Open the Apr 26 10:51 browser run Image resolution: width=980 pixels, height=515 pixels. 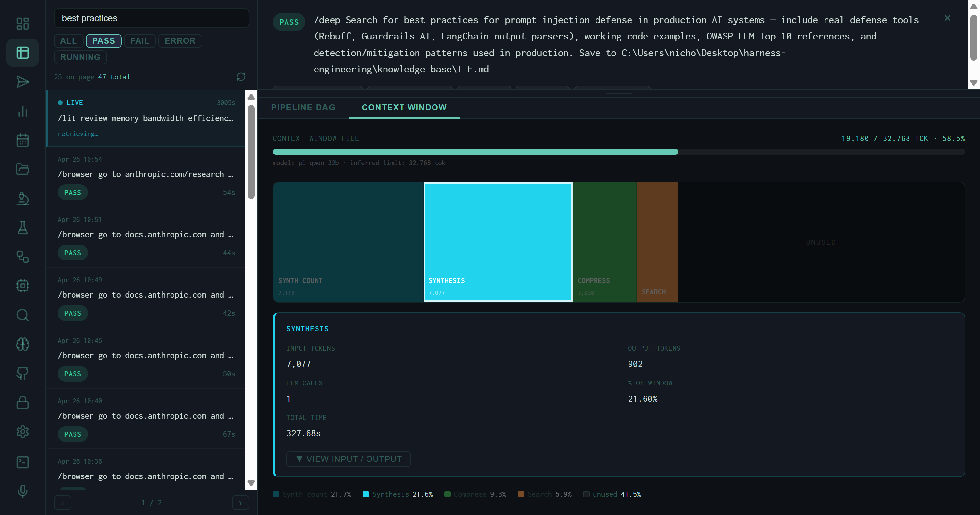point(145,237)
